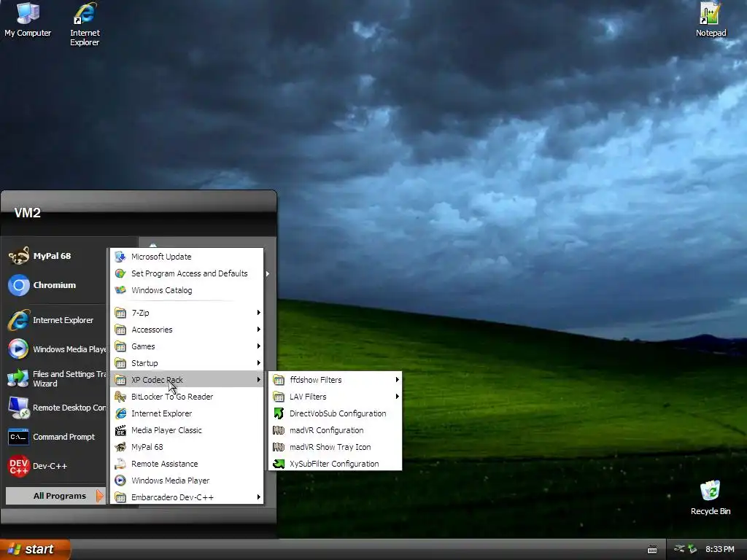The width and height of the screenshot is (747, 560).
Task: Expand the Embarcadero Dev-C++ submenu arrow
Action: click(259, 497)
